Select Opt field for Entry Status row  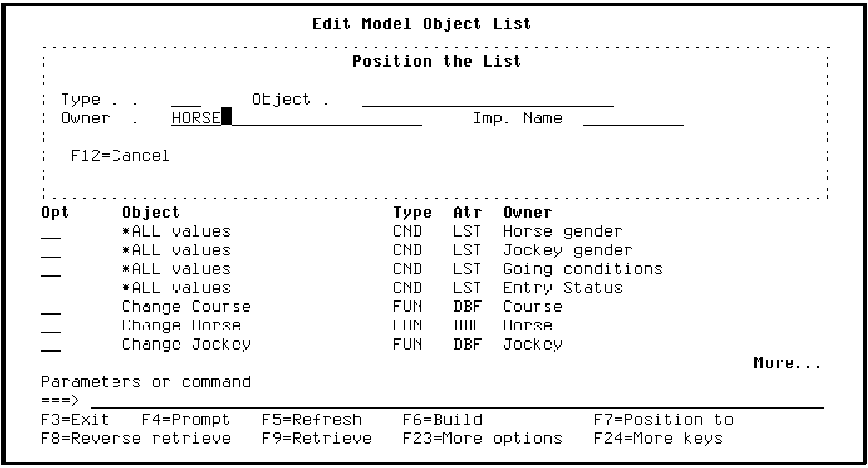tap(51, 288)
